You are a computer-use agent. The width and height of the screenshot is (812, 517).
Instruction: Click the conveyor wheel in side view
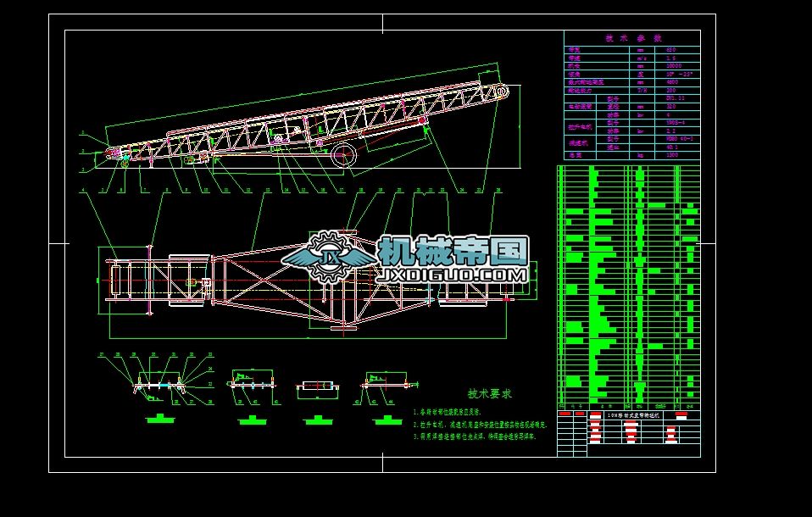point(344,155)
